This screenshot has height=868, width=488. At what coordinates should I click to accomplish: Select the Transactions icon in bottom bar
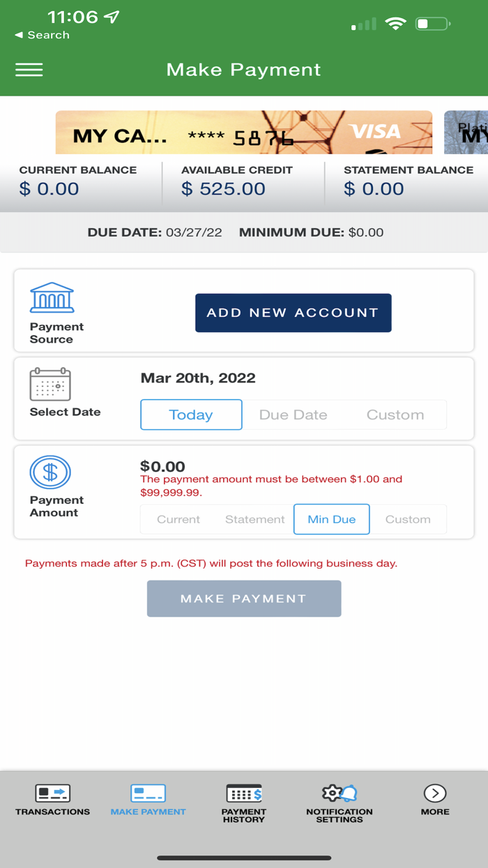click(52, 793)
